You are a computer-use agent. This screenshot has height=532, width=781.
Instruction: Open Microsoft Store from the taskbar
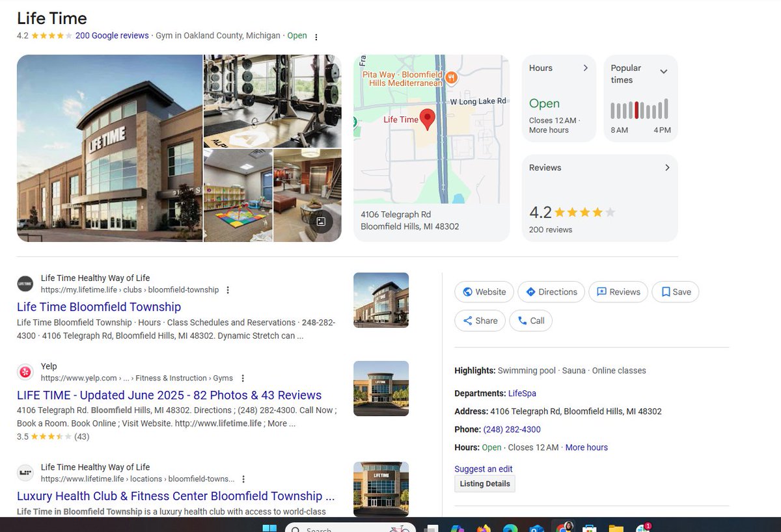(590, 528)
